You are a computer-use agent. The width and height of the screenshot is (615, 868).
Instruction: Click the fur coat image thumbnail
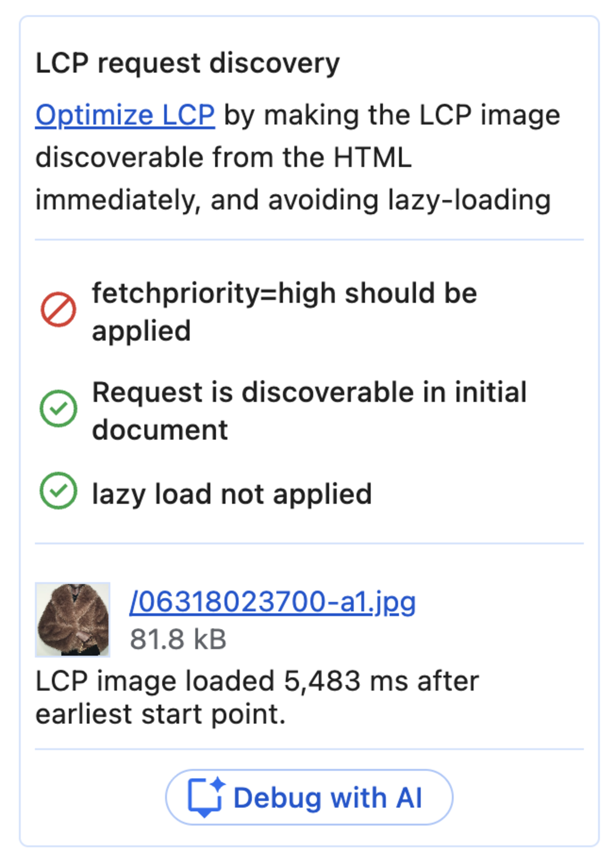point(72,620)
